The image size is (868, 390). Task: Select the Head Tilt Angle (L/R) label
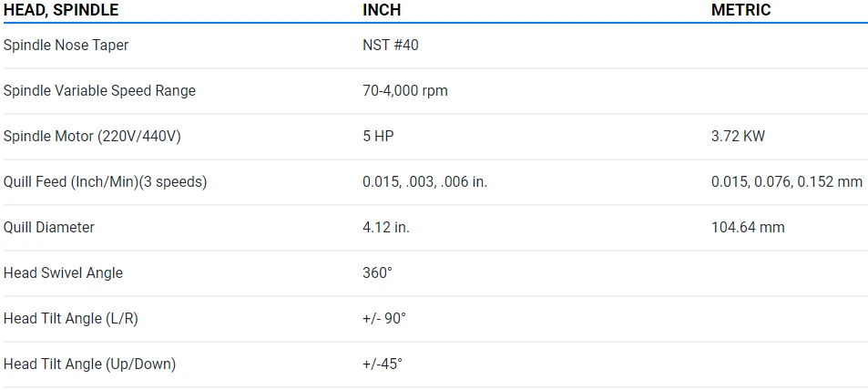71,318
